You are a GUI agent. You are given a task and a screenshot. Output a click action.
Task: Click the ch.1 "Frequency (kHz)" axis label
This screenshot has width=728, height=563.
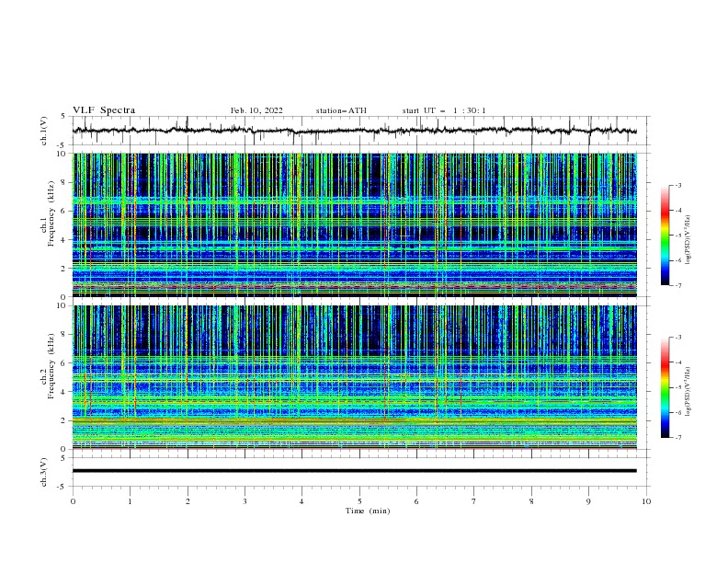(51, 214)
